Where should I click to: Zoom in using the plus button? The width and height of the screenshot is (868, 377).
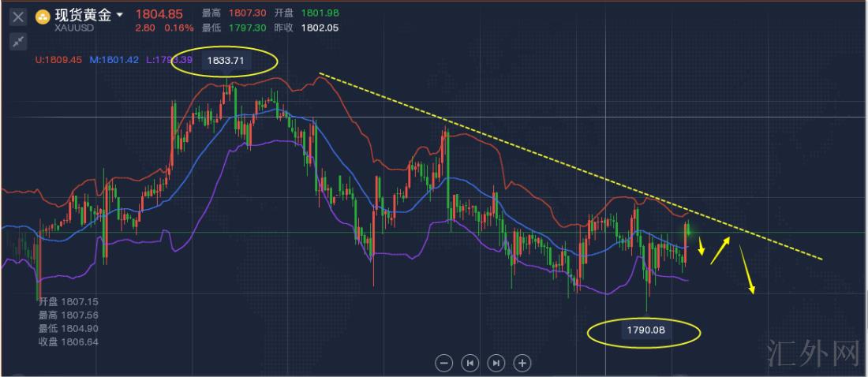[522, 363]
